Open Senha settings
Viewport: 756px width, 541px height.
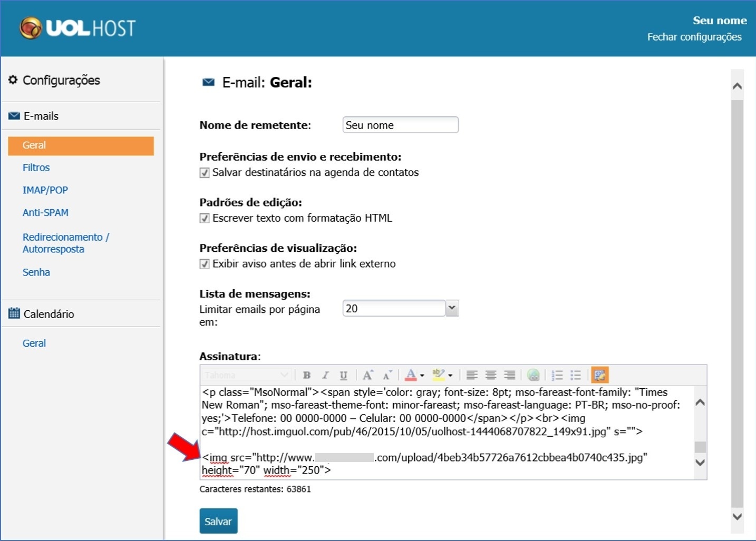(36, 272)
